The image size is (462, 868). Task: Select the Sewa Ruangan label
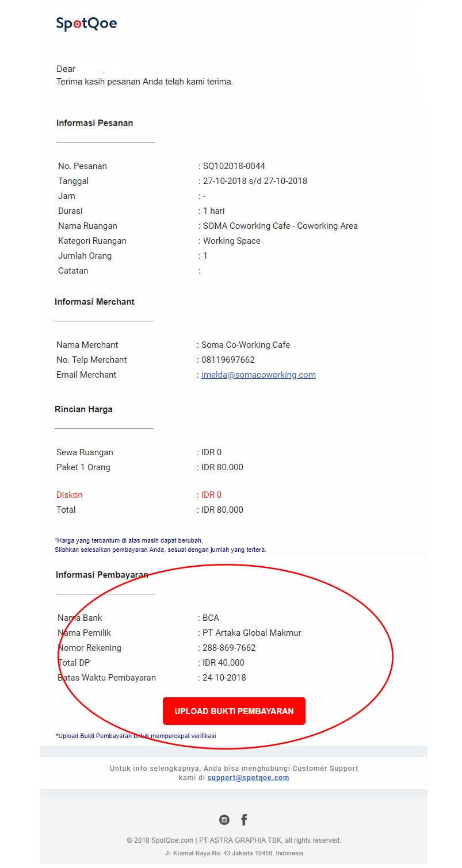85,452
